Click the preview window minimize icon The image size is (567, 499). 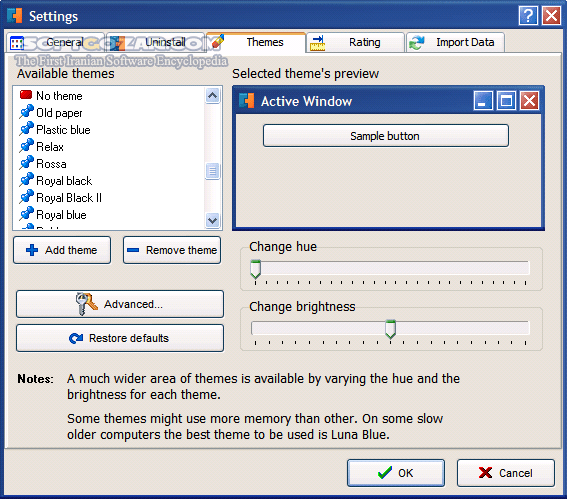483,101
